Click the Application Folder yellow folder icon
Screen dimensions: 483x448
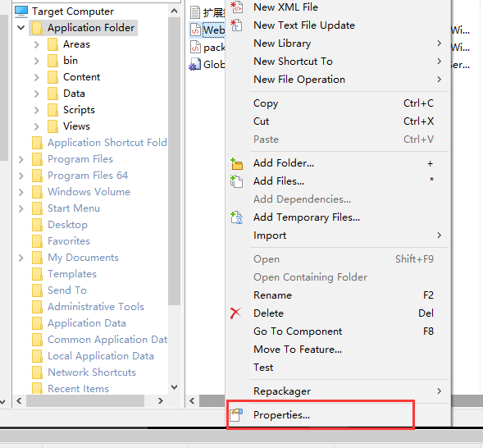click(38, 28)
